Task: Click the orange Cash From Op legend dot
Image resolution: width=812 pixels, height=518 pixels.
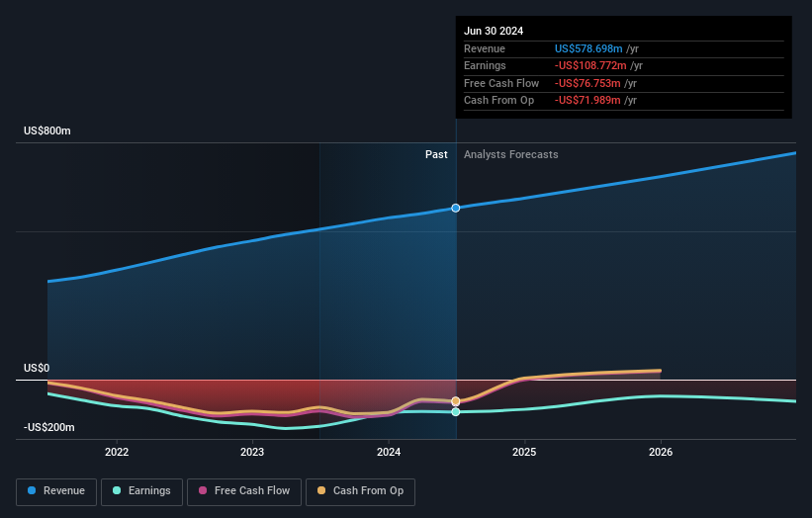Action: pos(321,490)
